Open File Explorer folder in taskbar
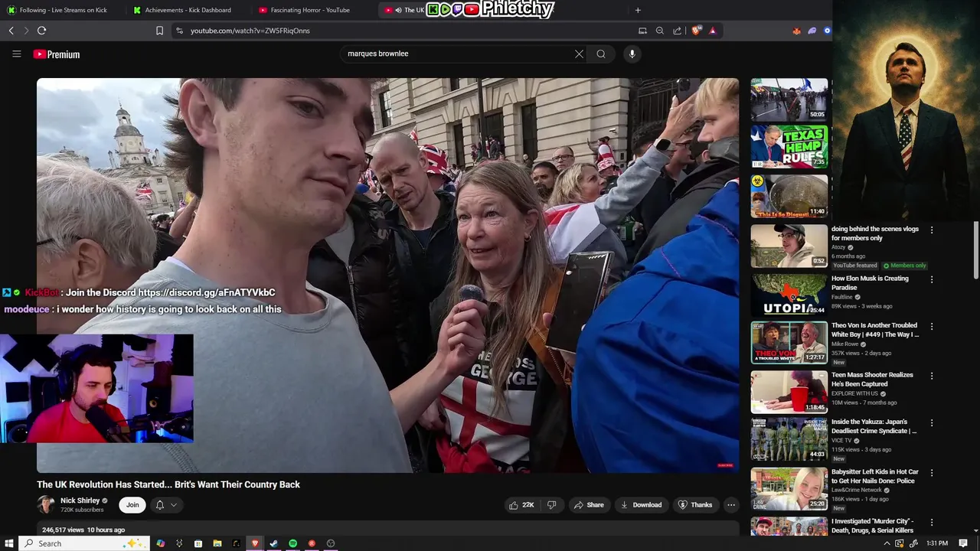The width and height of the screenshot is (980, 551). pos(217,543)
